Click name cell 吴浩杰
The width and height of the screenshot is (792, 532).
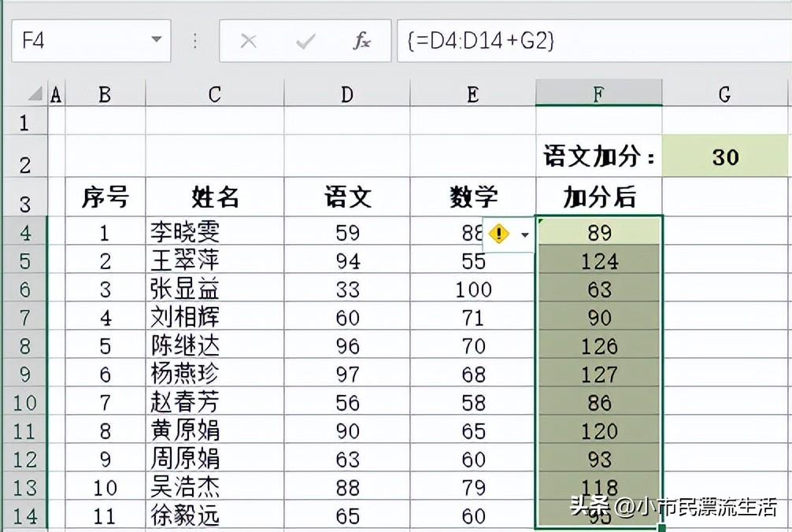click(x=215, y=486)
